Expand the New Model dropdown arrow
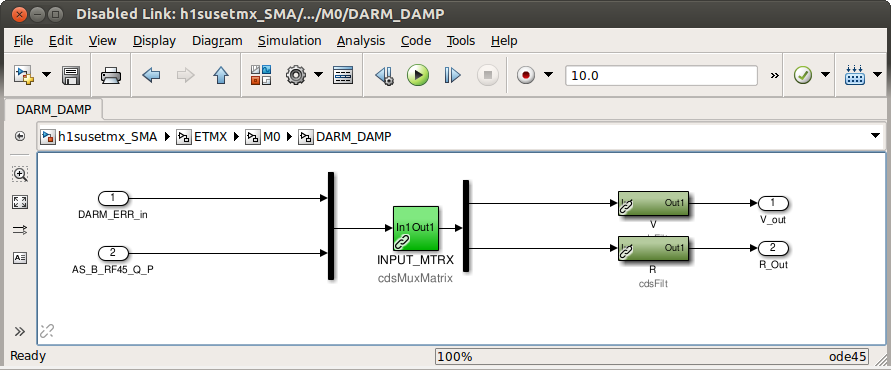 [47, 75]
